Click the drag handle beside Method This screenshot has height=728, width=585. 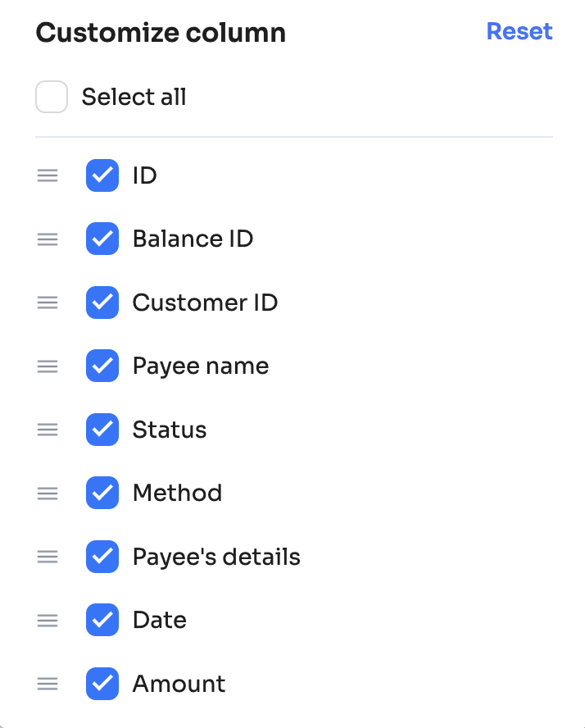[x=48, y=494]
